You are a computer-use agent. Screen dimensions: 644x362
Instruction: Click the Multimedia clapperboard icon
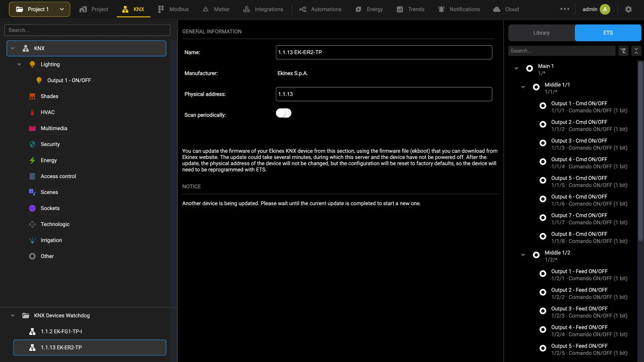32,128
